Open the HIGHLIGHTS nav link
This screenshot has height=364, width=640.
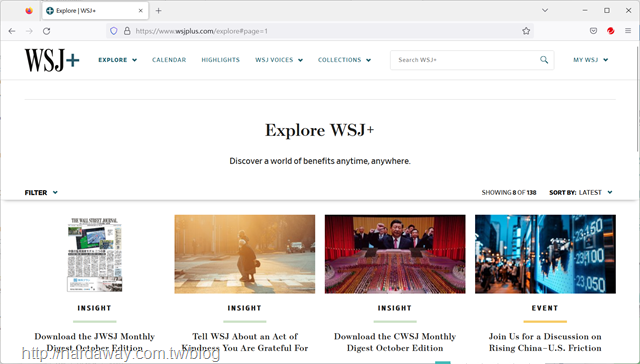[x=220, y=60]
